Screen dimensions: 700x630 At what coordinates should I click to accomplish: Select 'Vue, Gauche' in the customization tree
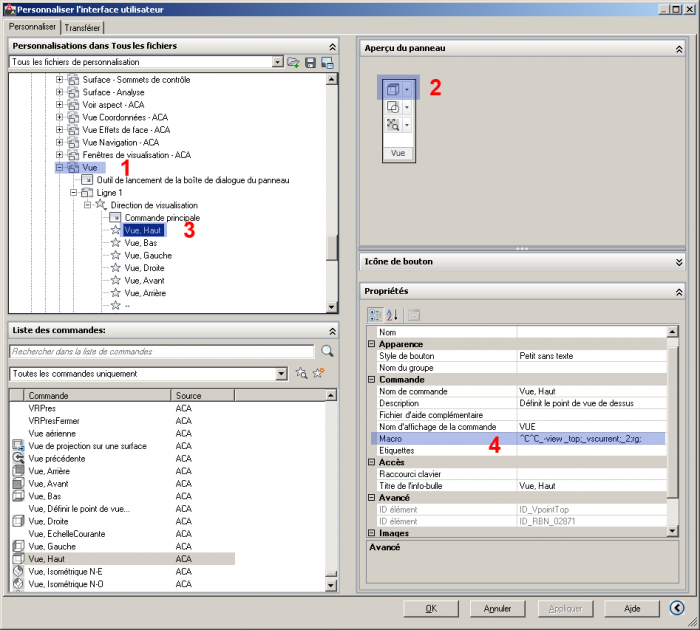click(147, 255)
